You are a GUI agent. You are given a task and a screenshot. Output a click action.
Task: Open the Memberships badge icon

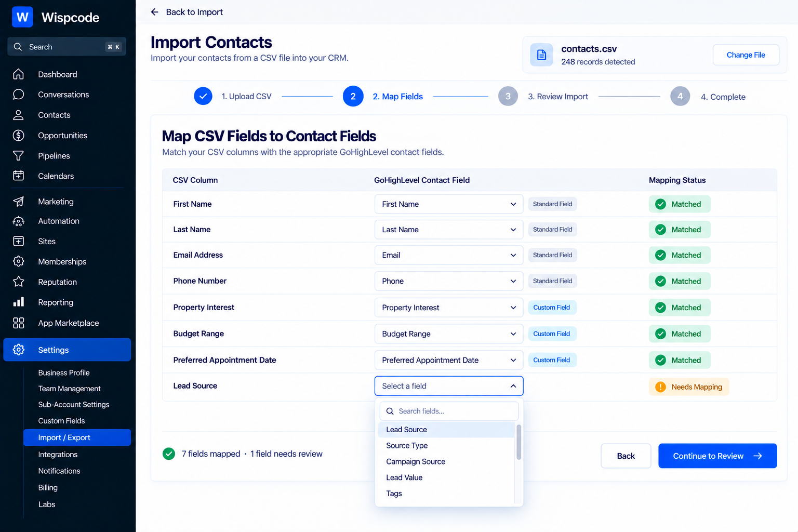coord(18,261)
